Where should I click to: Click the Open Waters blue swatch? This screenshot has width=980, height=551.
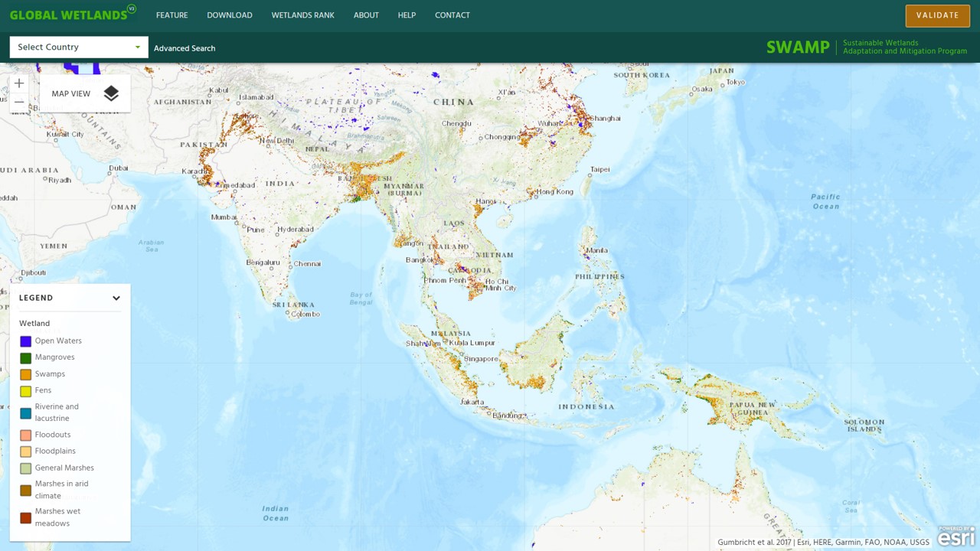[x=26, y=341]
